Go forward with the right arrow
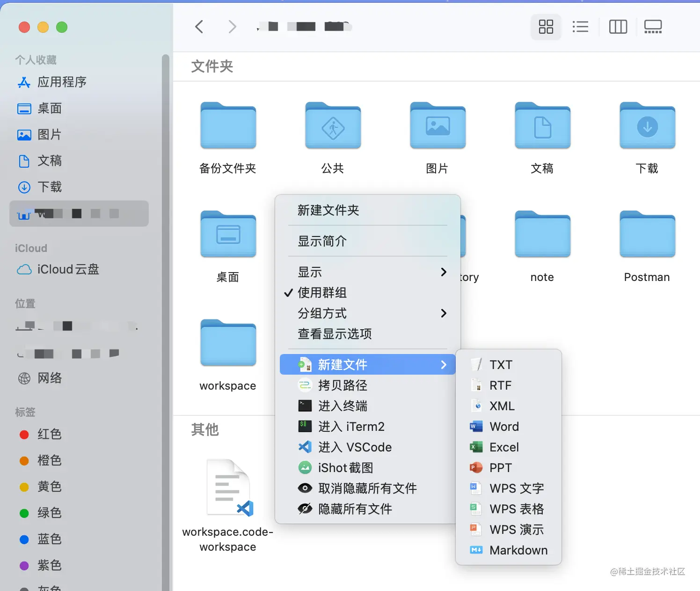The image size is (700, 591). (x=232, y=27)
